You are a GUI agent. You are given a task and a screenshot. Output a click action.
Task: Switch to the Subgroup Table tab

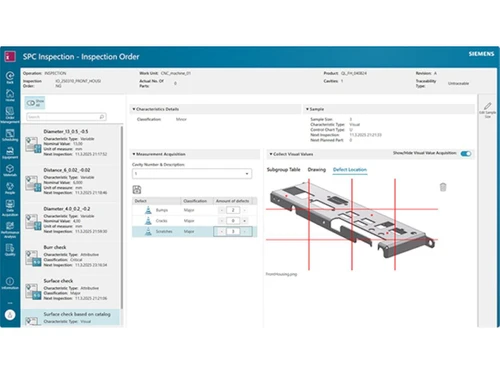pyautogui.click(x=283, y=170)
